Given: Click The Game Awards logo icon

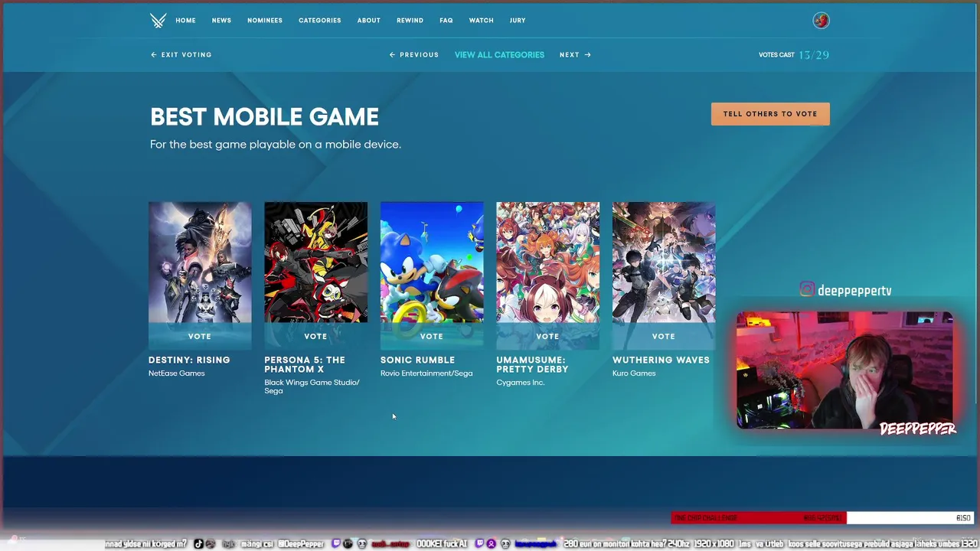Looking at the screenshot, I should click(158, 21).
